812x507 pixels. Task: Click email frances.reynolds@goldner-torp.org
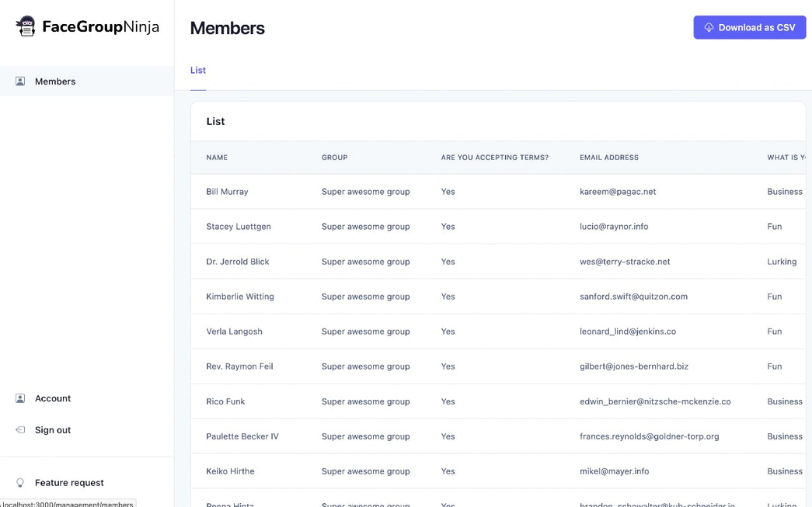650,436
